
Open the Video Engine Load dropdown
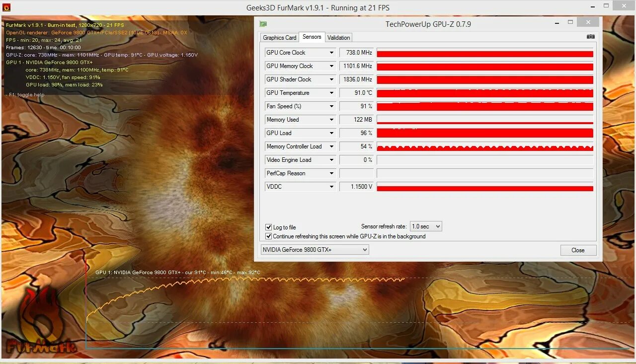[x=331, y=160]
